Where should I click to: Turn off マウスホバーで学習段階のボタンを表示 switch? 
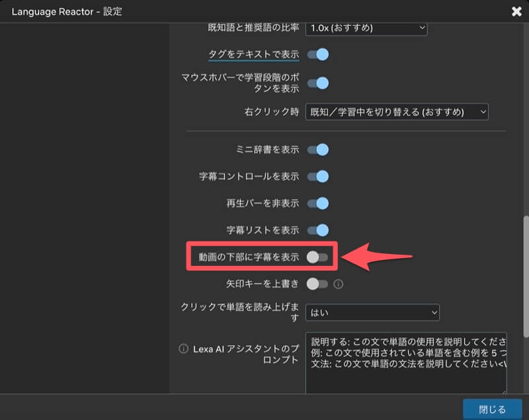coord(318,83)
